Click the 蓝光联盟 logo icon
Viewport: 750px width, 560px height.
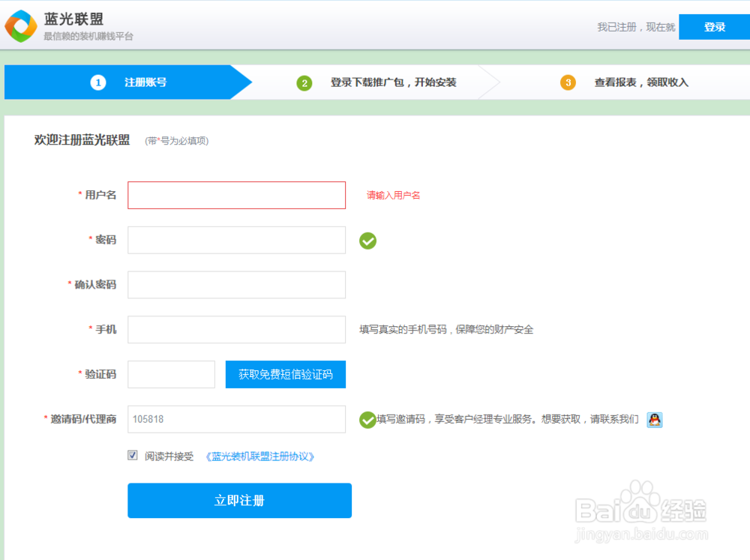coord(21,26)
